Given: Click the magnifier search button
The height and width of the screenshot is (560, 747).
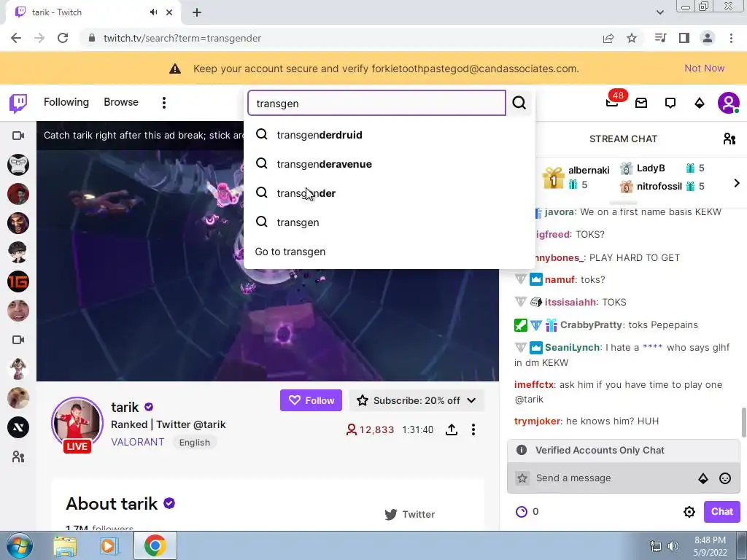Looking at the screenshot, I should [519, 103].
